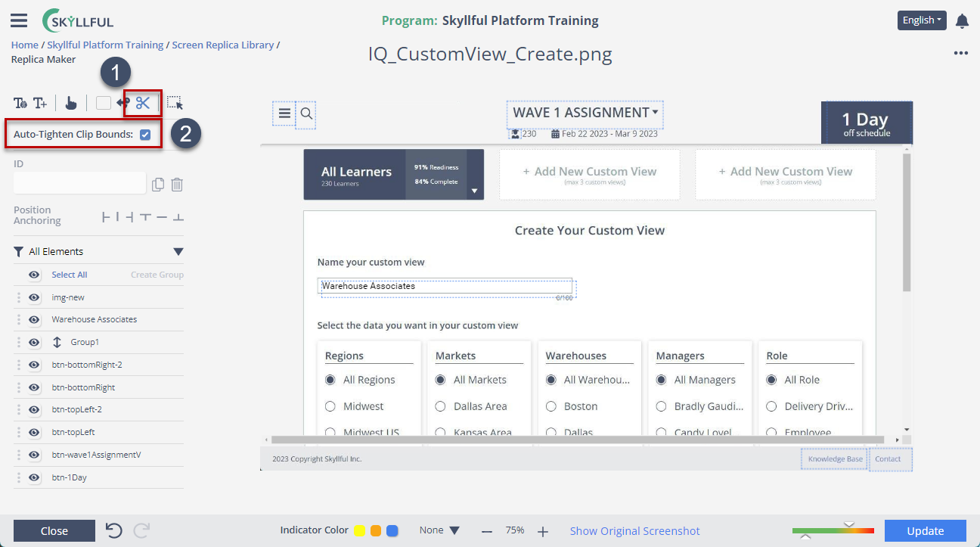
Task: Select the scissors clip tool
Action: (x=143, y=103)
